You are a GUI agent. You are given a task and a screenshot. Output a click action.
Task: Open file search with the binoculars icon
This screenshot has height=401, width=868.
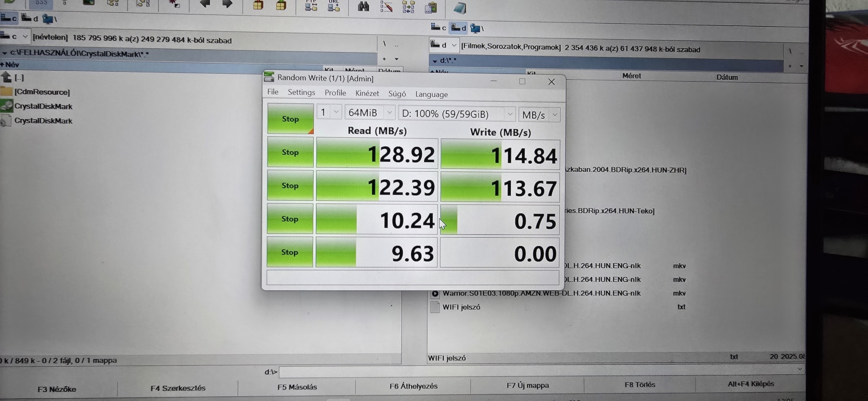coord(363,6)
